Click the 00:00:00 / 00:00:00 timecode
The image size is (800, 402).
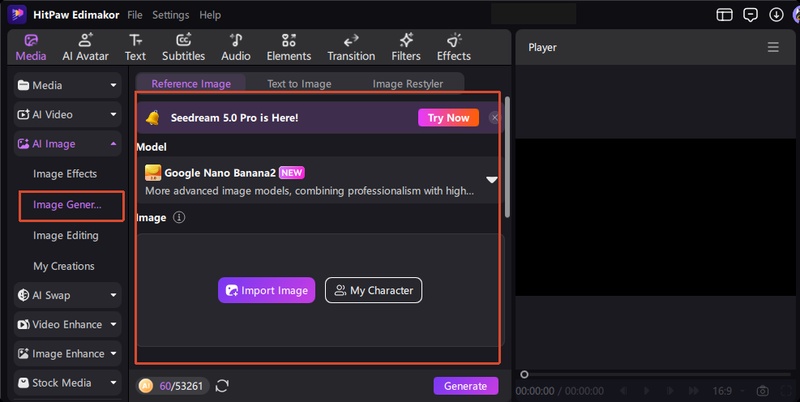point(559,391)
